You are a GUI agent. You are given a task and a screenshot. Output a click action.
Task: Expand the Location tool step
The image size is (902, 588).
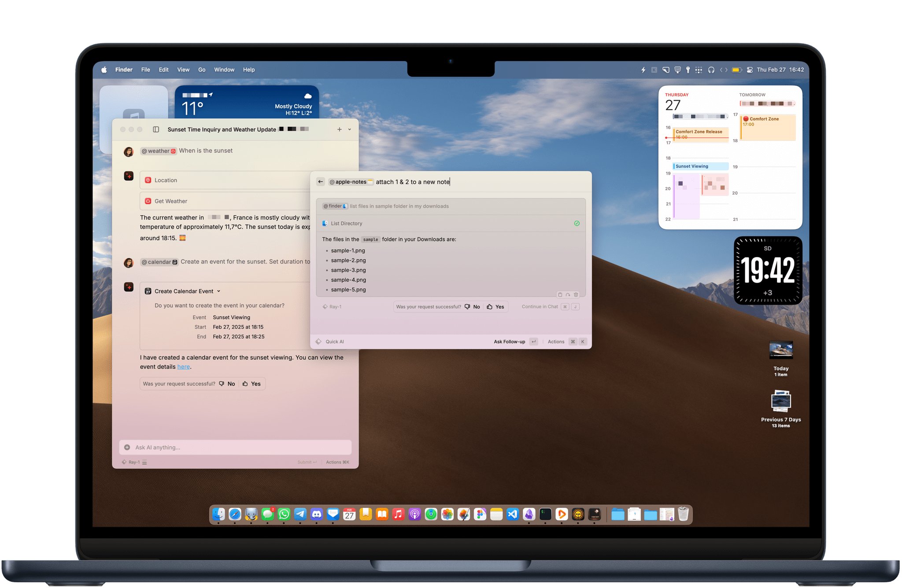pyautogui.click(x=225, y=180)
